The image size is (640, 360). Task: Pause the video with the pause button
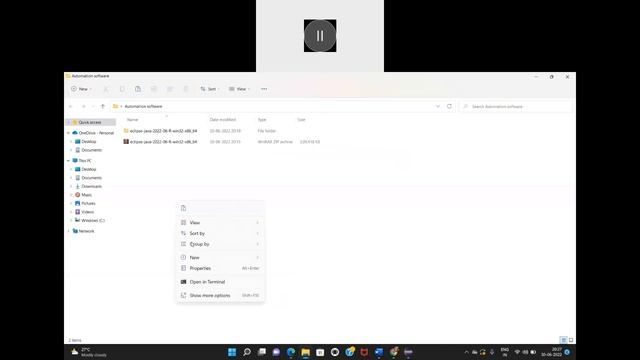(x=320, y=36)
